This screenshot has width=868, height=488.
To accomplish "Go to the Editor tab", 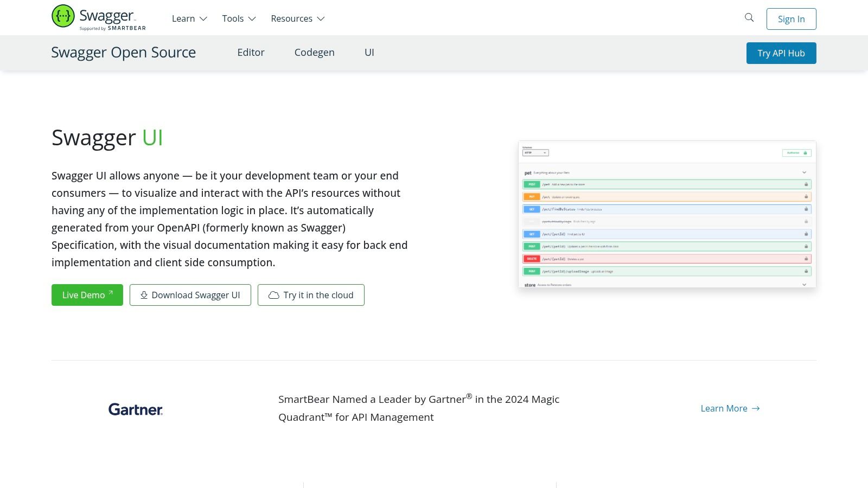I will pos(251,53).
